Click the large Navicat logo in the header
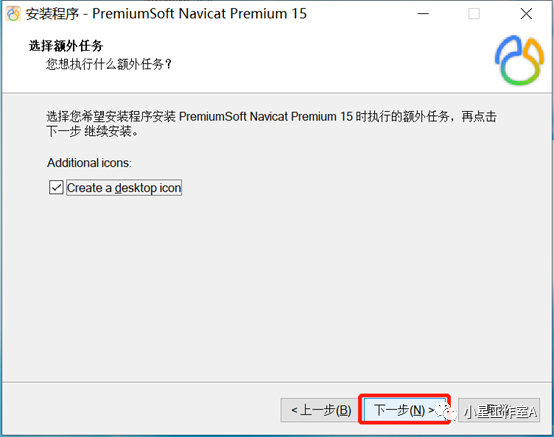This screenshot has width=554, height=437. 519,60
